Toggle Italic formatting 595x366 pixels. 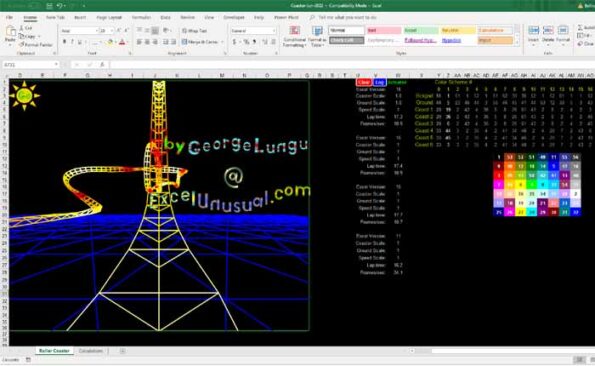[x=72, y=42]
